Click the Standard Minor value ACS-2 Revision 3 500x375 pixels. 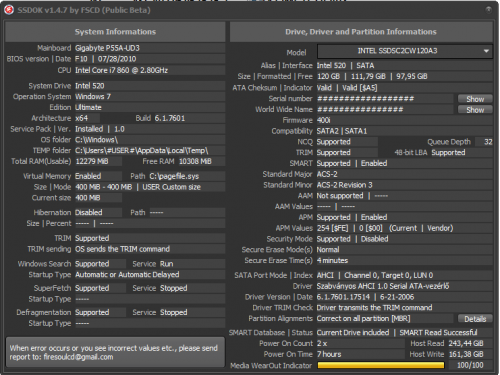click(344, 185)
